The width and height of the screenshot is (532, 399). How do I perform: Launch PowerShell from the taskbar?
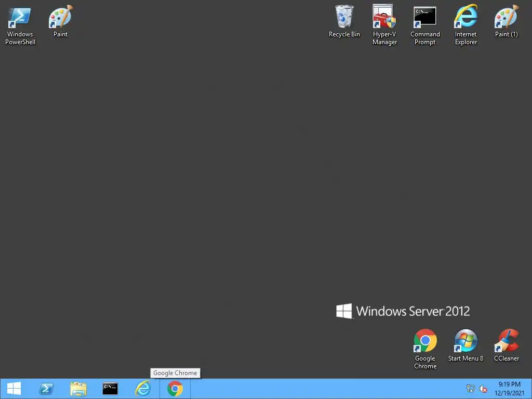(46, 389)
